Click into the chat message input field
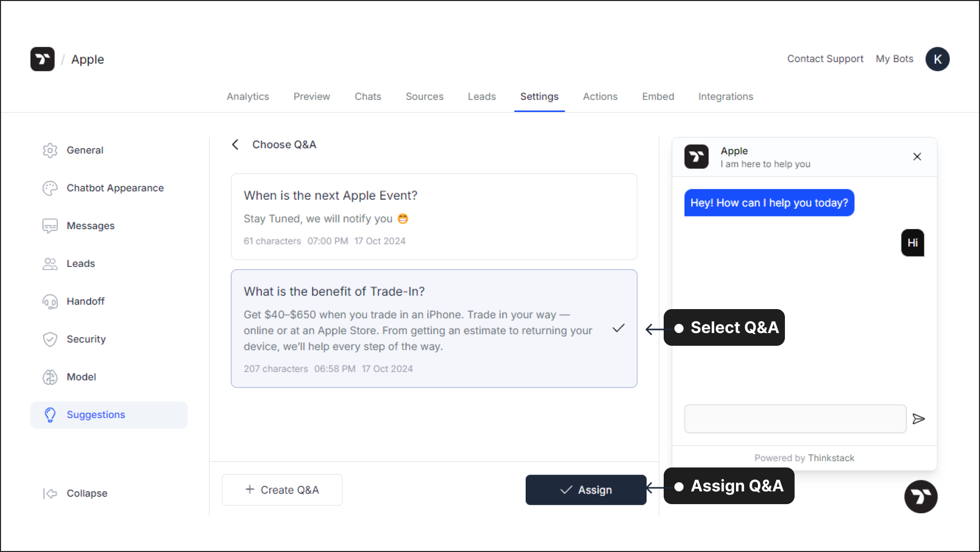Viewport: 980px width, 552px height. [795, 419]
